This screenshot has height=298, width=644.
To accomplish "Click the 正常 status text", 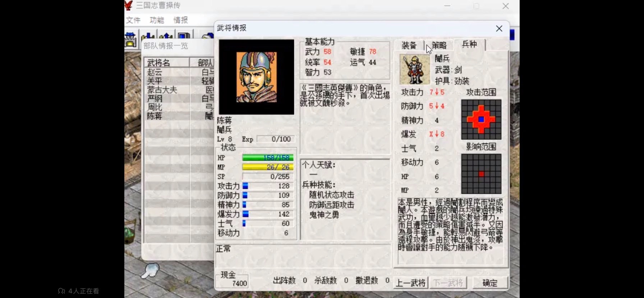I will [224, 249].
